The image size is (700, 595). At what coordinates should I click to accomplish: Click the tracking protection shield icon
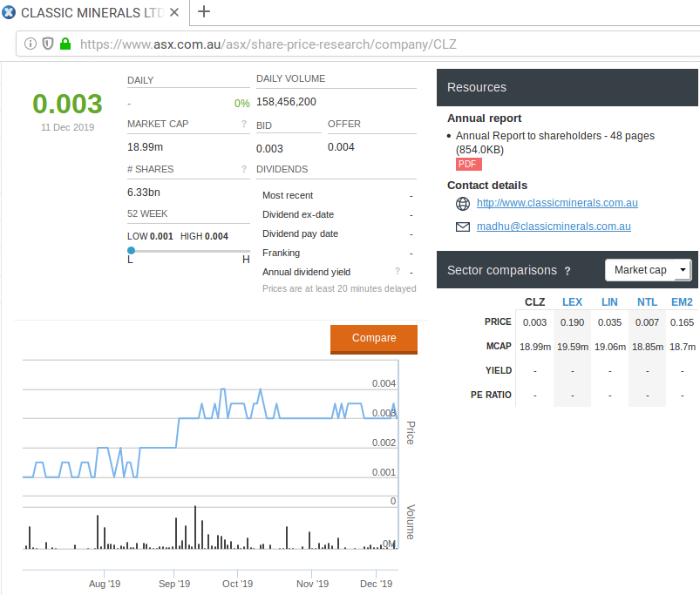48,44
